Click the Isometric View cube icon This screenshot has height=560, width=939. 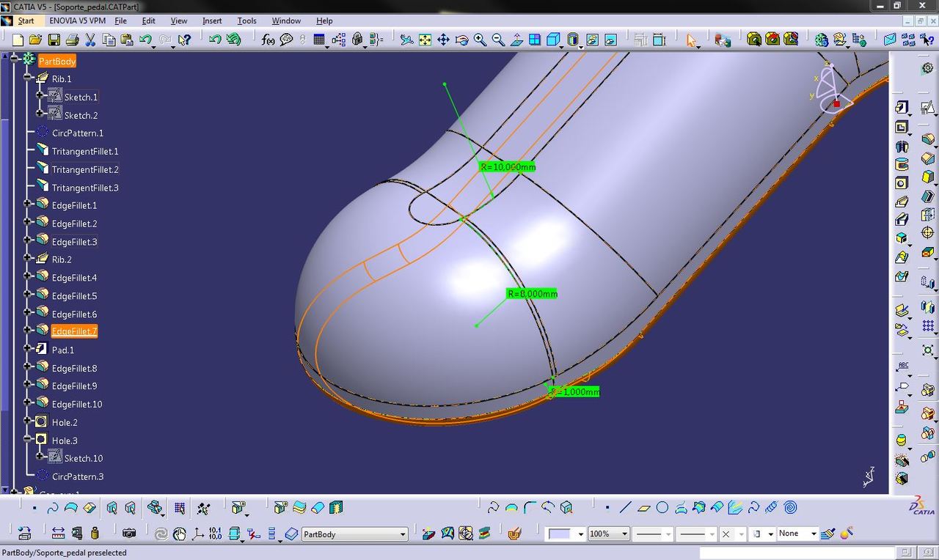point(554,40)
